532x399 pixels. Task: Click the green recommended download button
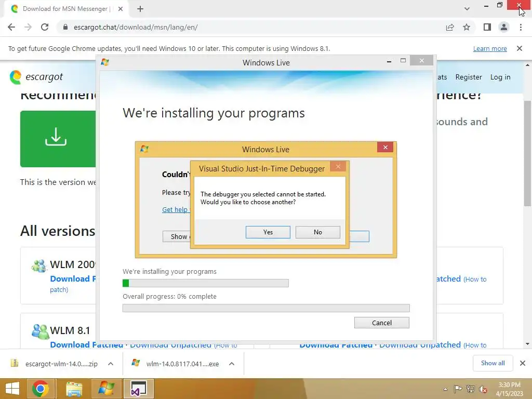click(58, 139)
